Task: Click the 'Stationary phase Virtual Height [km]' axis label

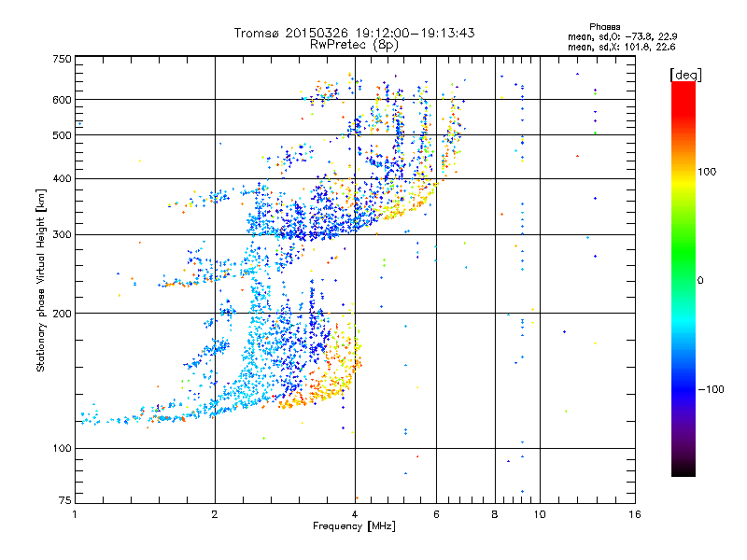Action: tap(40, 281)
